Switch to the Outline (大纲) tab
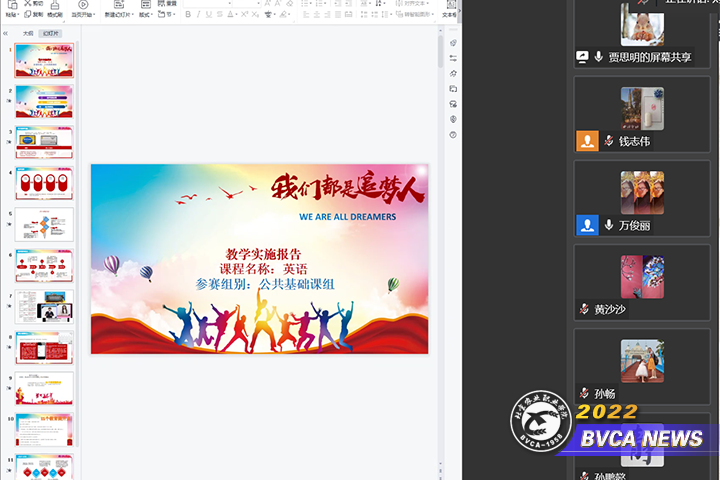This screenshot has height=480, width=720. point(28,33)
